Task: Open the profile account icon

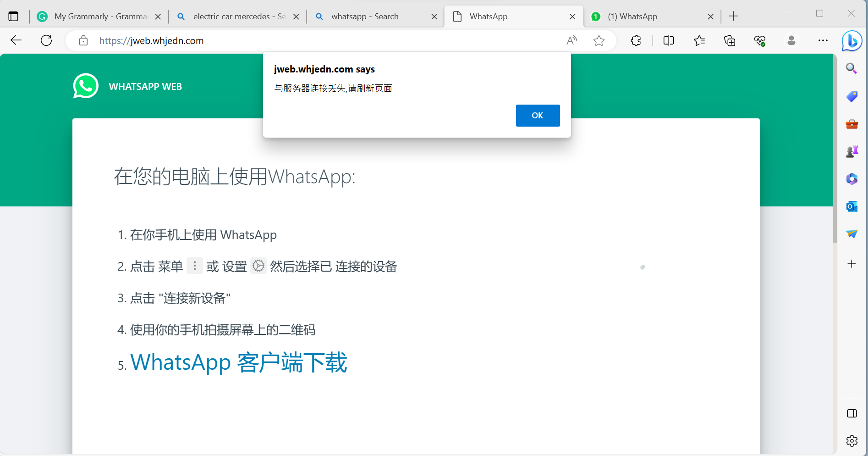Action: (791, 40)
